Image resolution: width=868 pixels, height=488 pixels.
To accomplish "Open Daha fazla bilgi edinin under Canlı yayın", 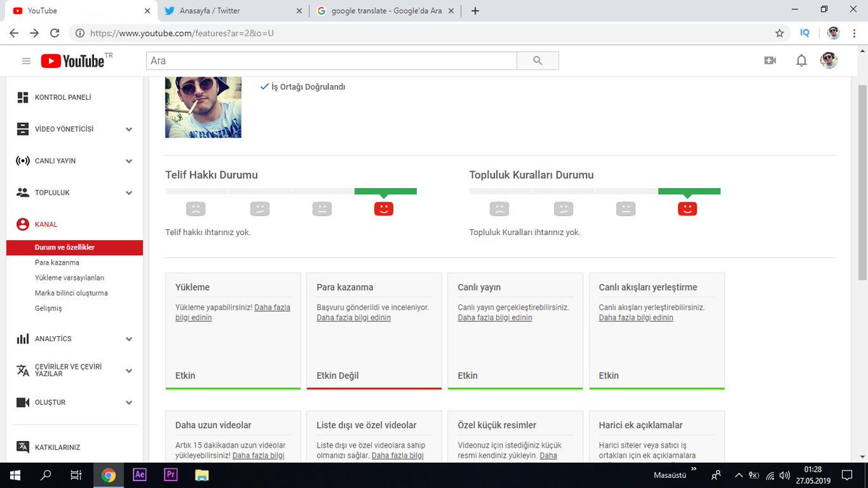I will (x=495, y=317).
